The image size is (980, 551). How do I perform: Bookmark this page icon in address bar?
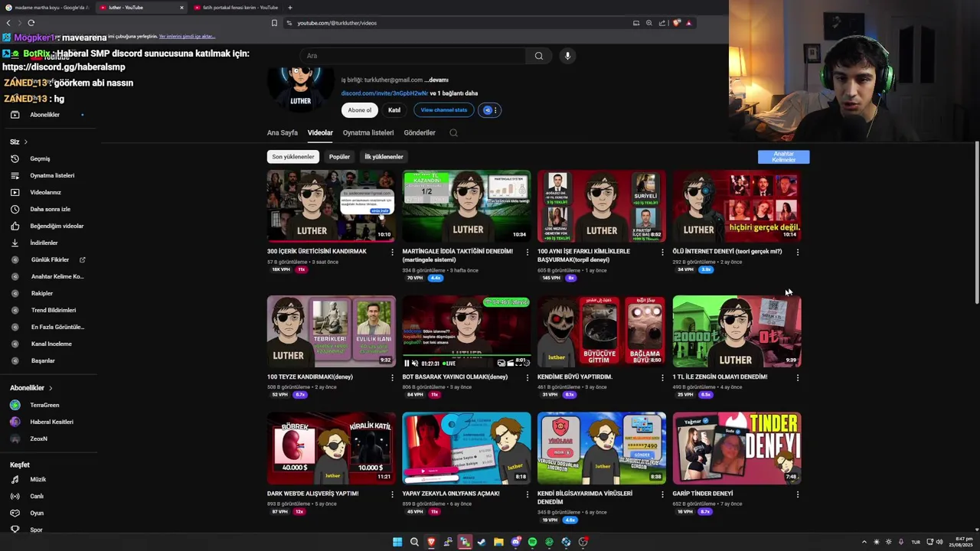274,23
